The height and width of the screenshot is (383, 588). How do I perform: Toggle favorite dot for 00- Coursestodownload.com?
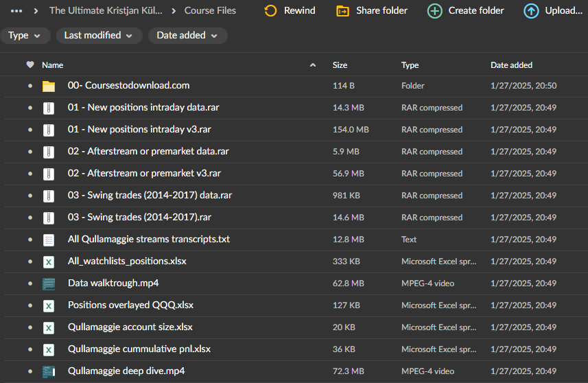click(x=30, y=86)
